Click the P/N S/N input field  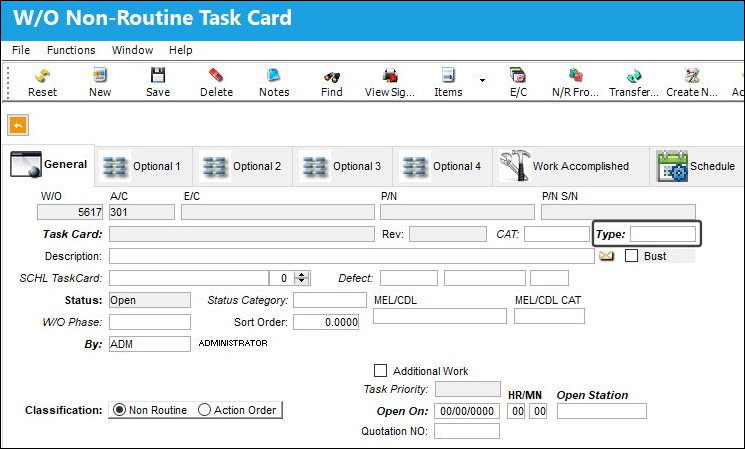[x=618, y=212]
